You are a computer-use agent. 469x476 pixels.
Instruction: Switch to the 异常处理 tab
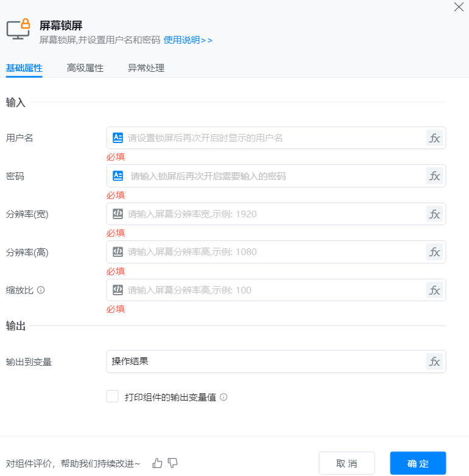pos(146,68)
